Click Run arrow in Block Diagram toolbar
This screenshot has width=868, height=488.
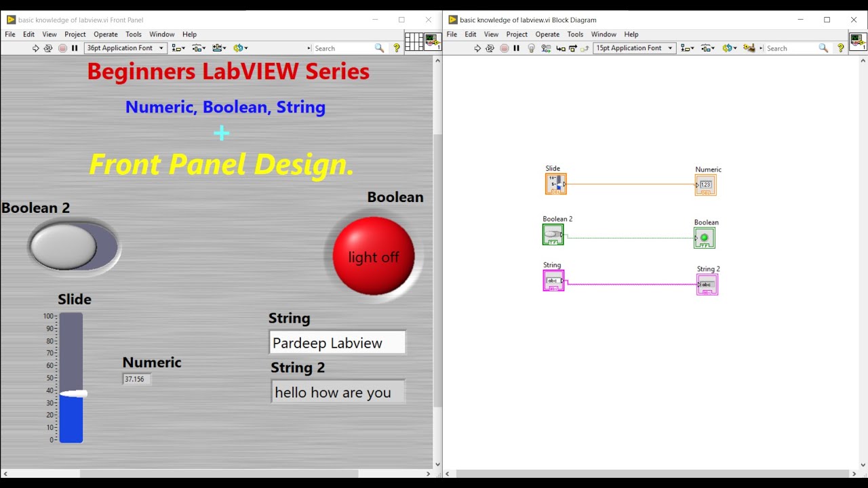tap(477, 48)
